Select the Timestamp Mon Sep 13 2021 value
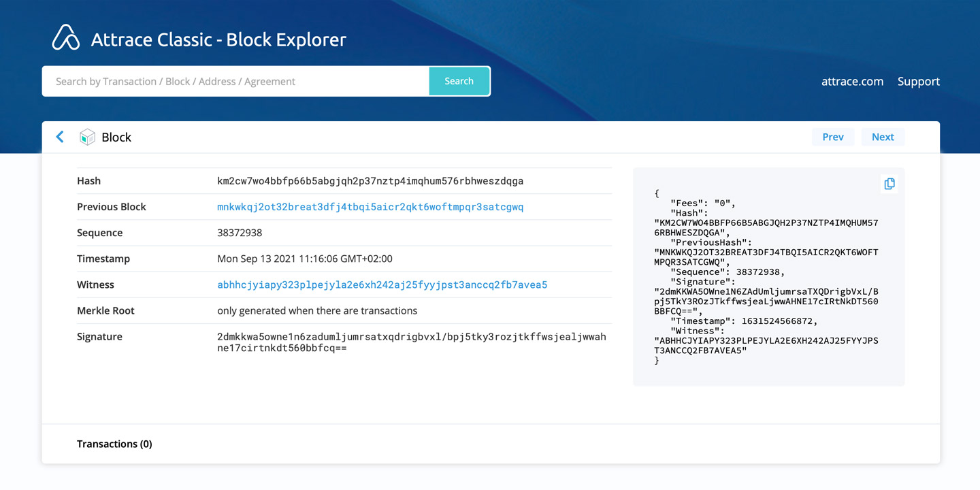 (x=305, y=259)
